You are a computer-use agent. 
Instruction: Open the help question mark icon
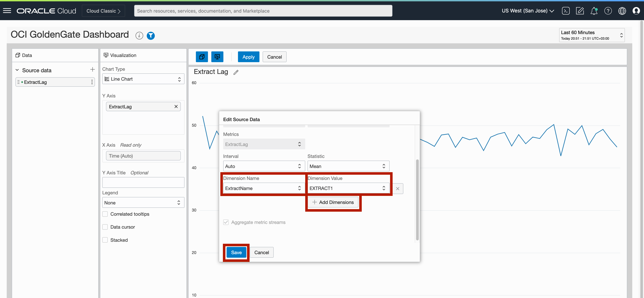point(608,11)
